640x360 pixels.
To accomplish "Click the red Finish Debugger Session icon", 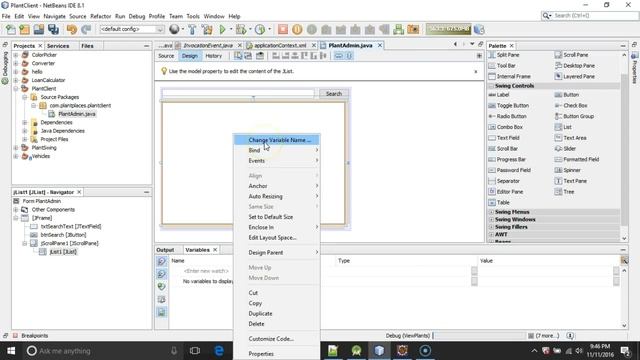I will (x=282, y=29).
